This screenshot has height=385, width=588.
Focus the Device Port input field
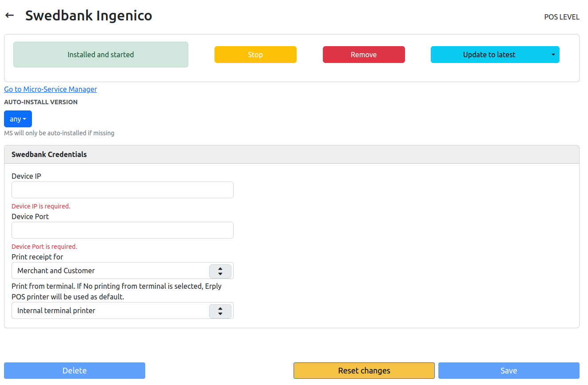(123, 230)
